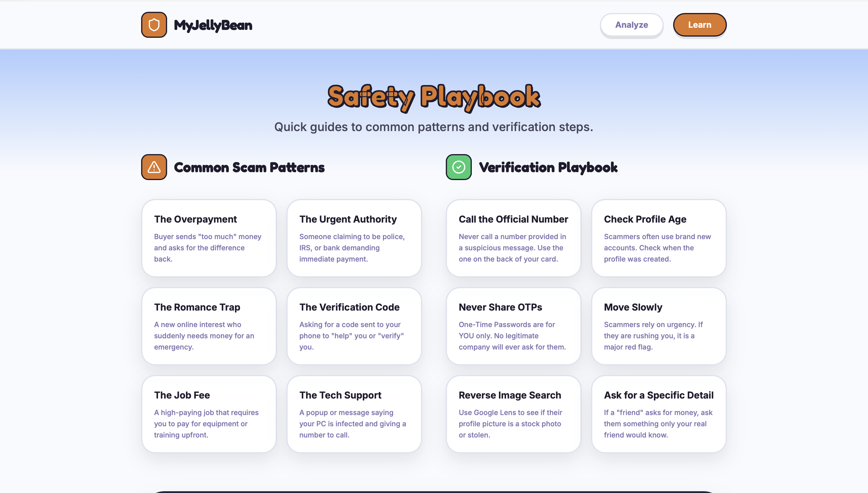Open The Job Fee card
Viewport: 868px width, 493px height.
coord(208,414)
